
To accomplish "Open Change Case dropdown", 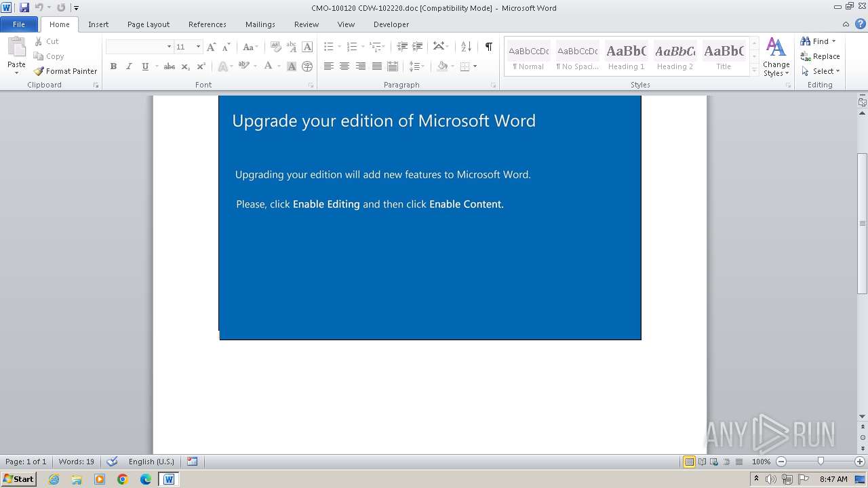I will tap(250, 47).
